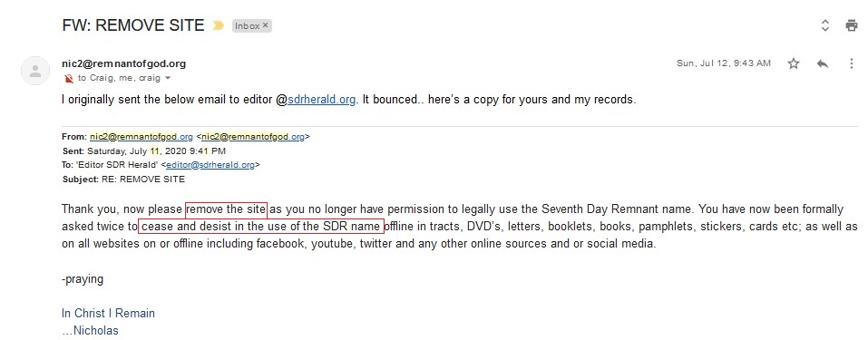
Task: Click the Sun, Jul 12 timestamp
Action: 724,63
